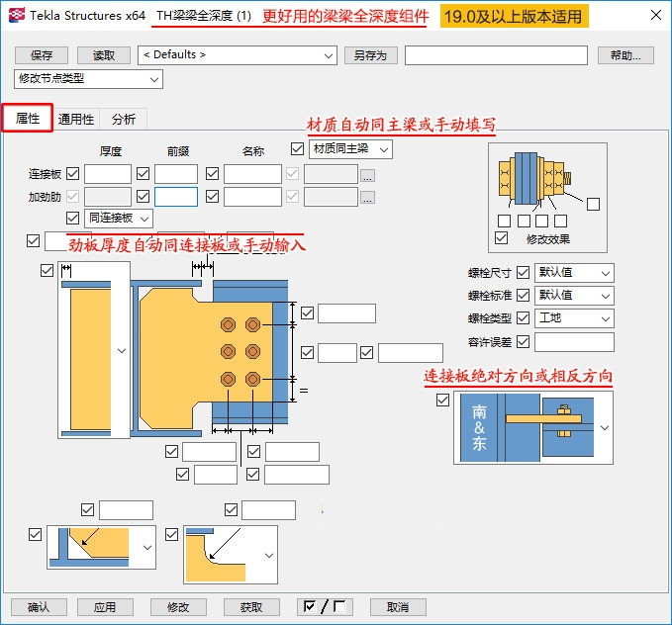Open the stiffener side picture dropdown

pyautogui.click(x=122, y=351)
